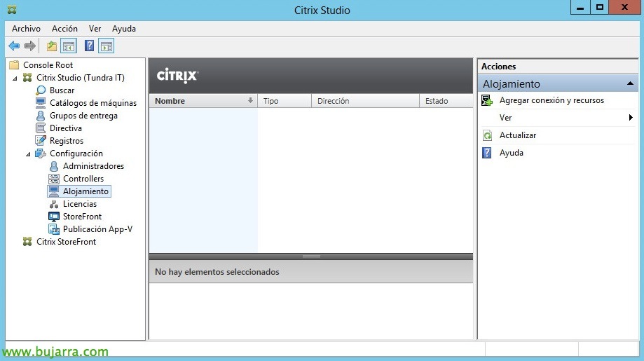Click the Citrix Studio (Tundra IT) node icon
The image size is (644, 361).
point(27,78)
